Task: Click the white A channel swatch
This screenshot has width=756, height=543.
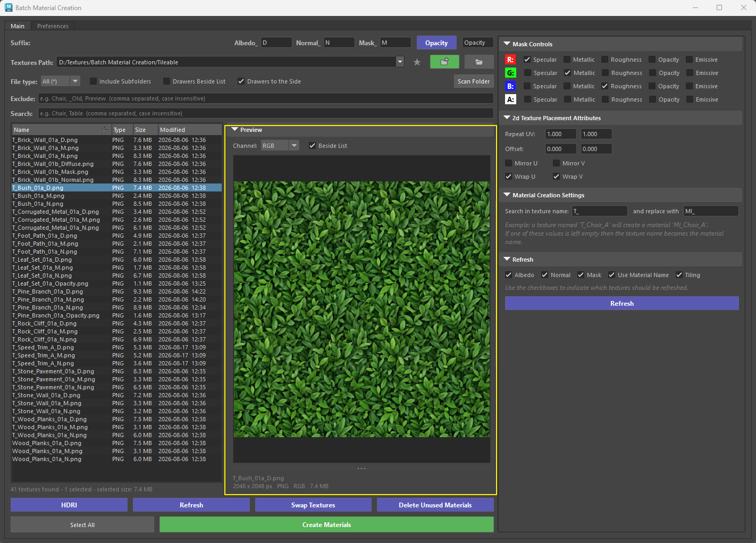Action: (510, 99)
